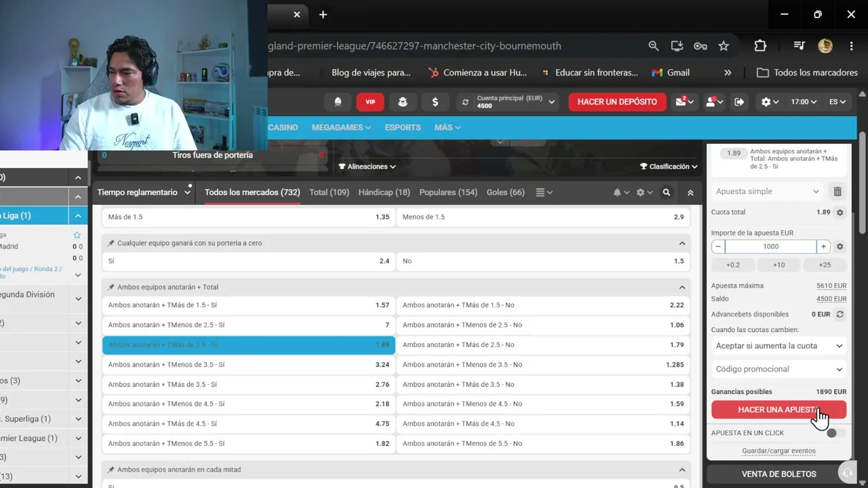Viewport: 868px width, 488px height.
Task: Add +25 to bet amount
Action: coord(825,265)
